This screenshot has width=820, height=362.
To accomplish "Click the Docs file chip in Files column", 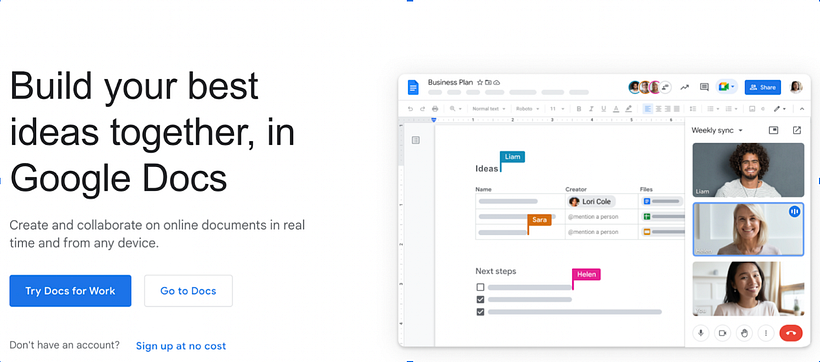I will click(662, 201).
